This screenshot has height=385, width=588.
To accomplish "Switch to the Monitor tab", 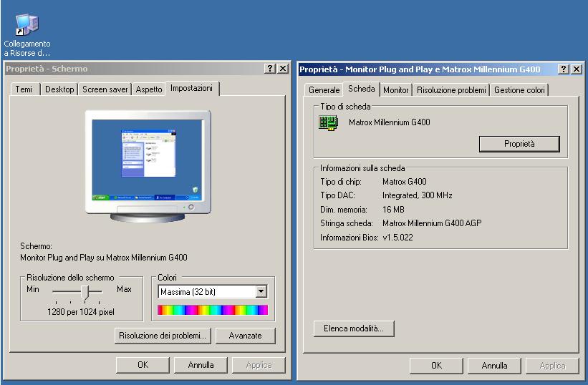I will coord(395,90).
